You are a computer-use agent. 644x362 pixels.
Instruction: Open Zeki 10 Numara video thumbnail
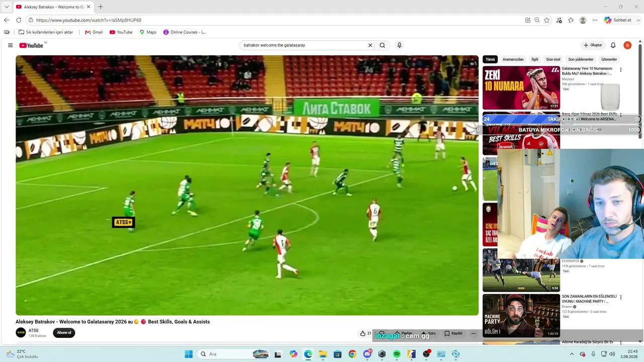[521, 88]
